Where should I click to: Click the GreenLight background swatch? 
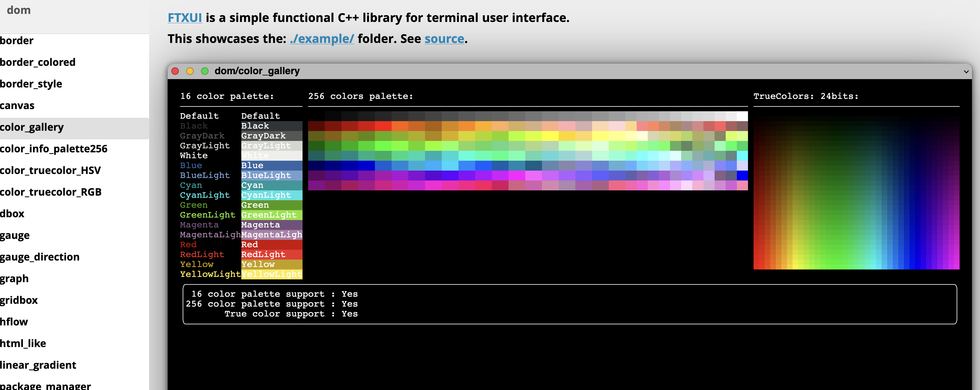click(272, 215)
